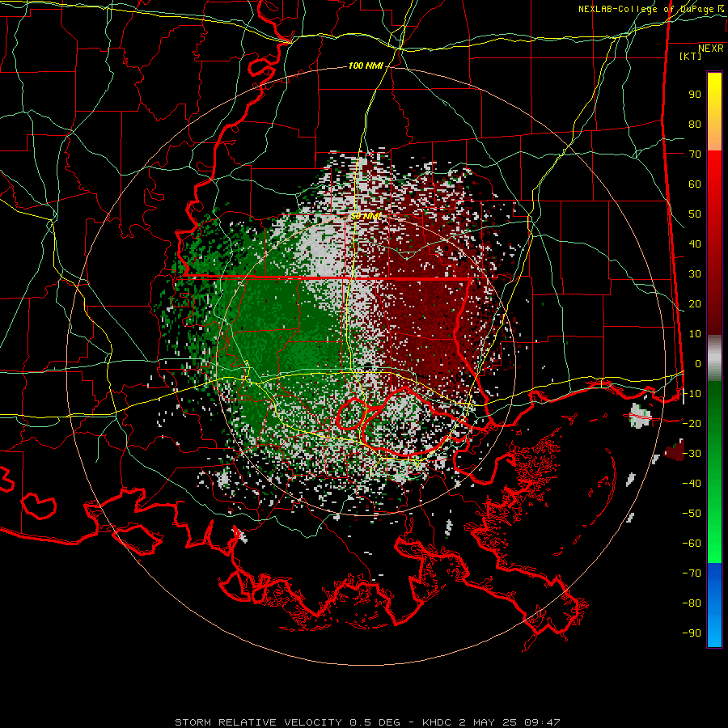Click the "20" scale value

[x=695, y=303]
